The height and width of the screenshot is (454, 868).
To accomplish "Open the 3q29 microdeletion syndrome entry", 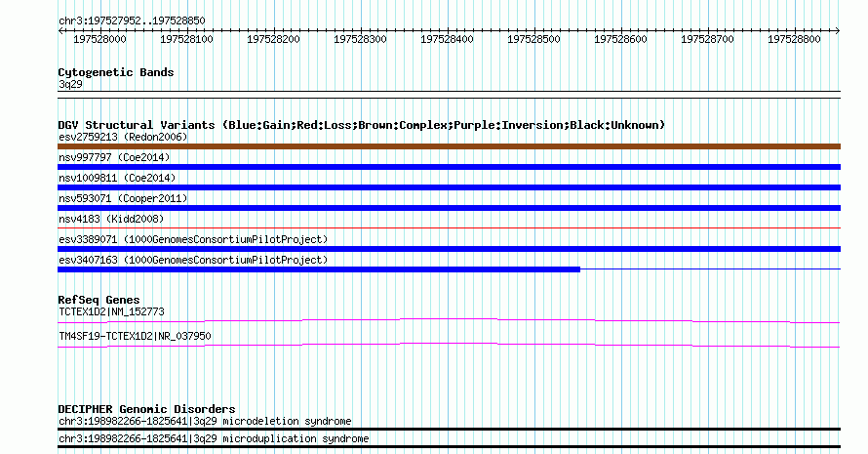I will (x=205, y=422).
